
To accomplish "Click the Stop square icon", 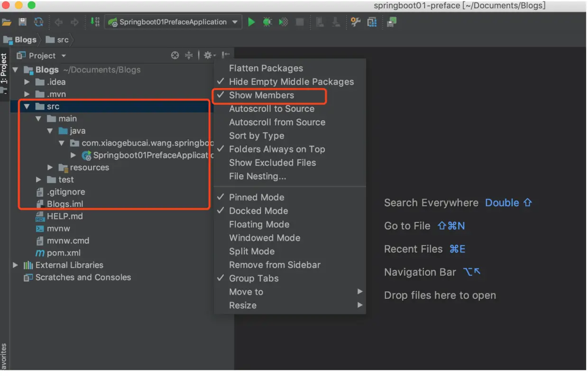I will 300,22.
